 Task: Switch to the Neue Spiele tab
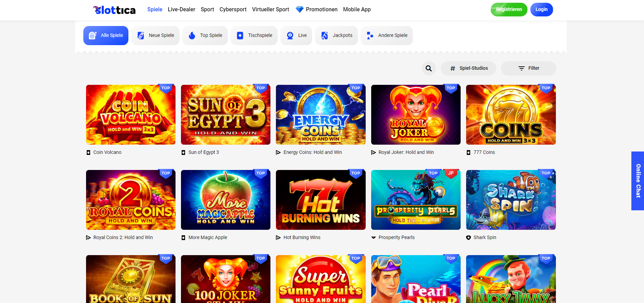point(155,36)
